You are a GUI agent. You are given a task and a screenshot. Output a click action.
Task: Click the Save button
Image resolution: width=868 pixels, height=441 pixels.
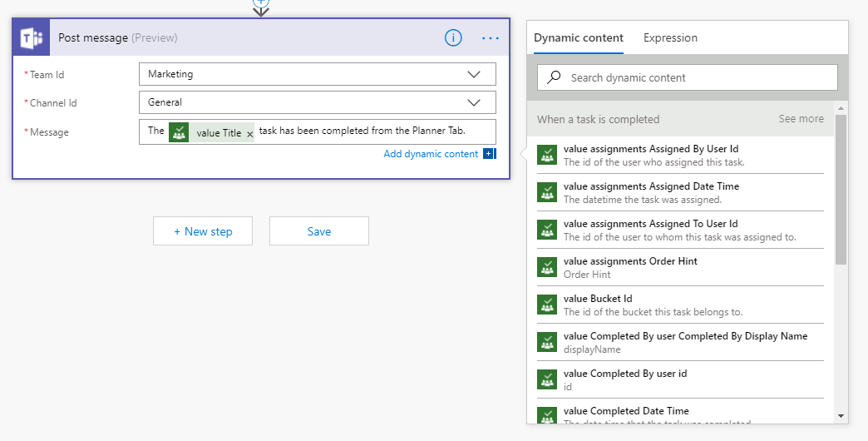pos(319,231)
